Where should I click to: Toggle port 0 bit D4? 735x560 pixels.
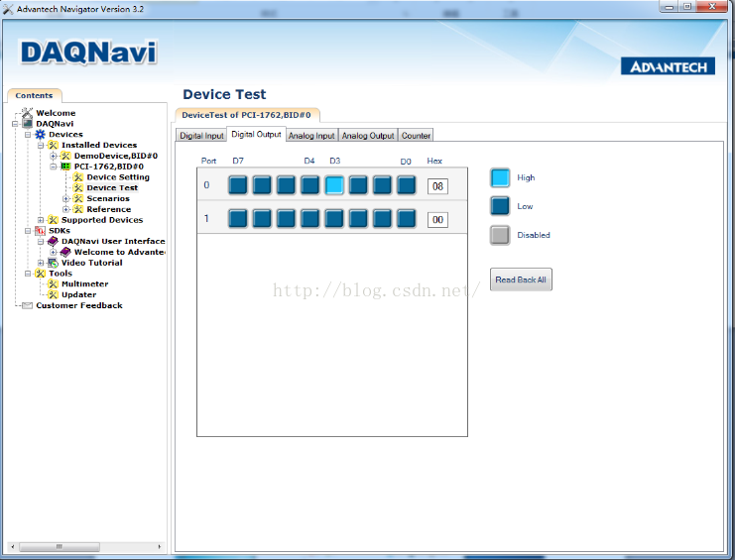[x=309, y=185]
